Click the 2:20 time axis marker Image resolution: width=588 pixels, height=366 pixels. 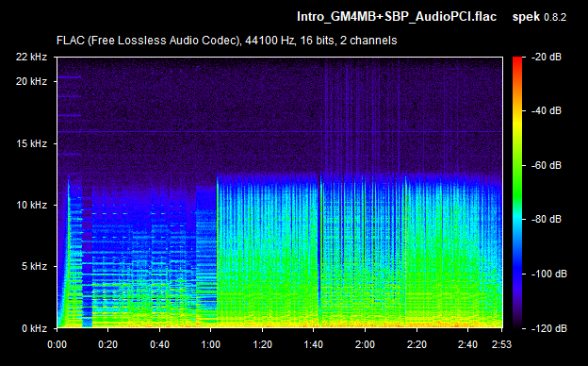pyautogui.click(x=416, y=344)
